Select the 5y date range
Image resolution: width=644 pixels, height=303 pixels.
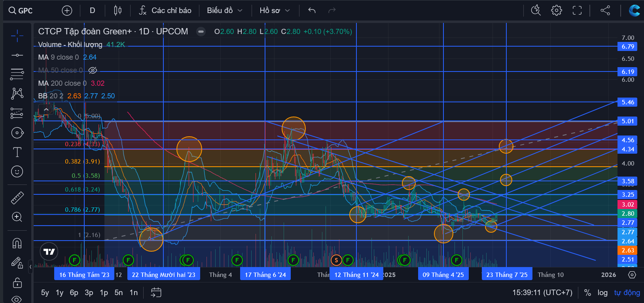tap(45, 293)
